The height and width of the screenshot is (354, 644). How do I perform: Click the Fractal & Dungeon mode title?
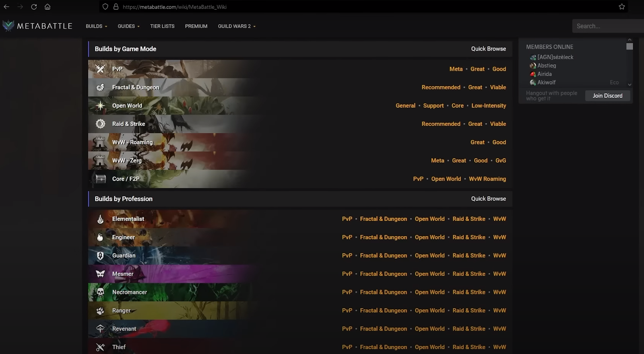(136, 87)
